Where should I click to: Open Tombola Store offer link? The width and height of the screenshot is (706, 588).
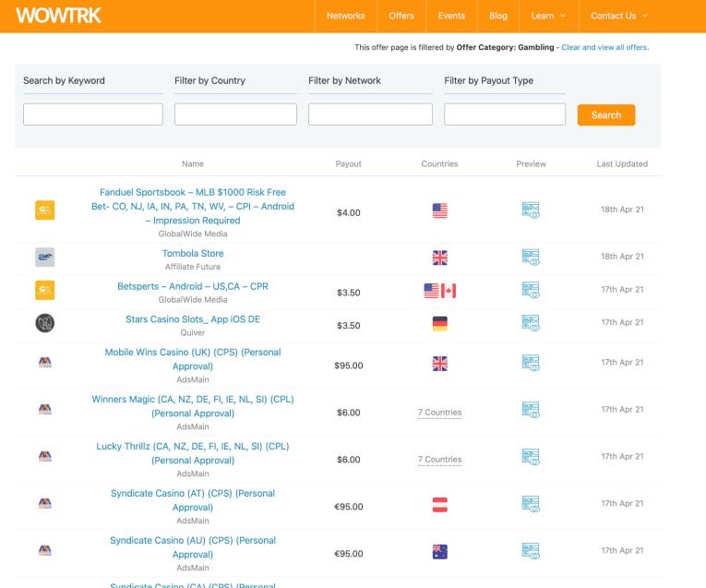[193, 254]
